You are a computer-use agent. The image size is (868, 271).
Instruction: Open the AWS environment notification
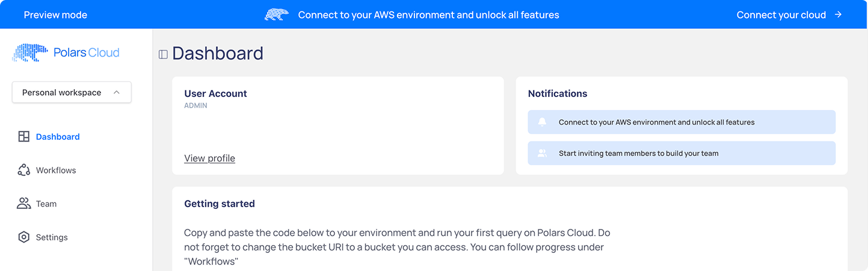[682, 122]
